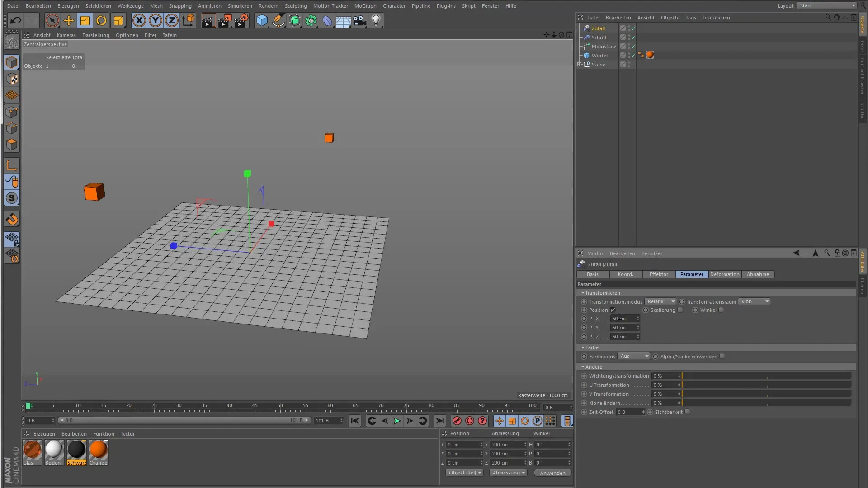Open the Farbmodus dropdown

(x=634, y=356)
